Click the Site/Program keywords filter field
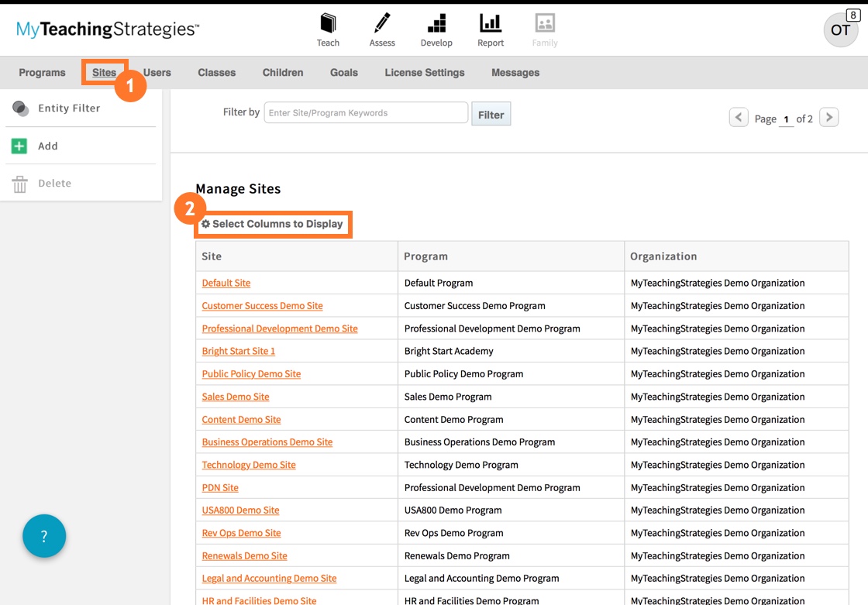 click(x=365, y=112)
